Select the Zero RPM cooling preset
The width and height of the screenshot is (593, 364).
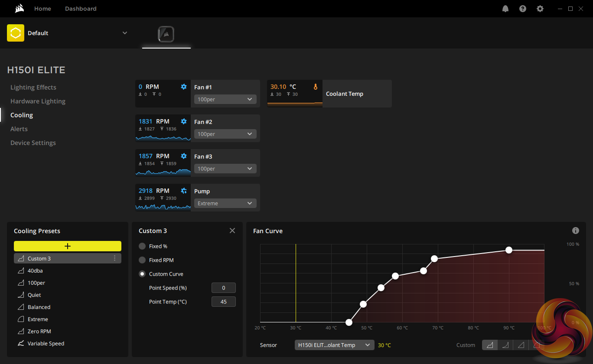click(39, 331)
